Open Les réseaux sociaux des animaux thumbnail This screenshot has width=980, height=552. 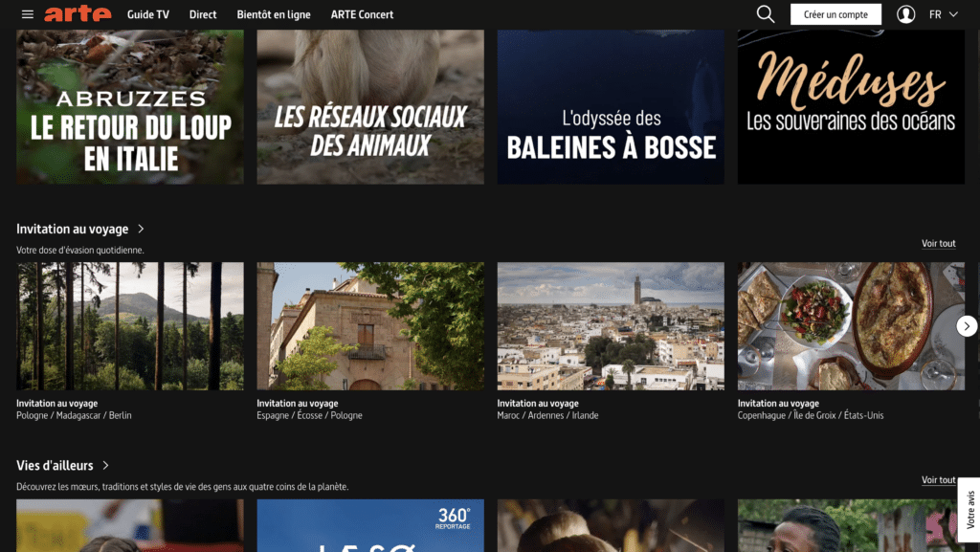(x=370, y=106)
